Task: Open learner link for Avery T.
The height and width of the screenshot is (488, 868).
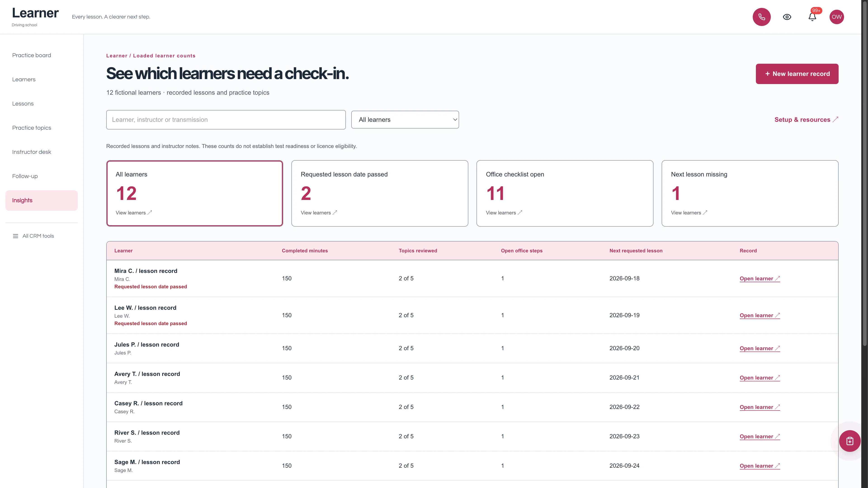Action: (760, 378)
